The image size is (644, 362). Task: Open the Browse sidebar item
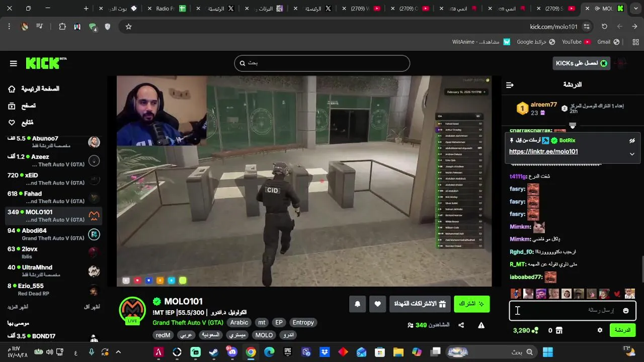point(22,106)
